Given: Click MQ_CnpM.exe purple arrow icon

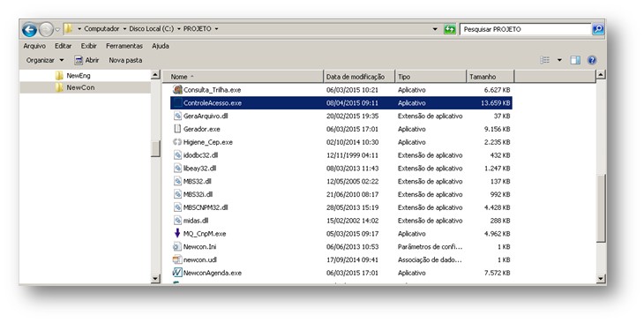Looking at the screenshot, I should [177, 233].
